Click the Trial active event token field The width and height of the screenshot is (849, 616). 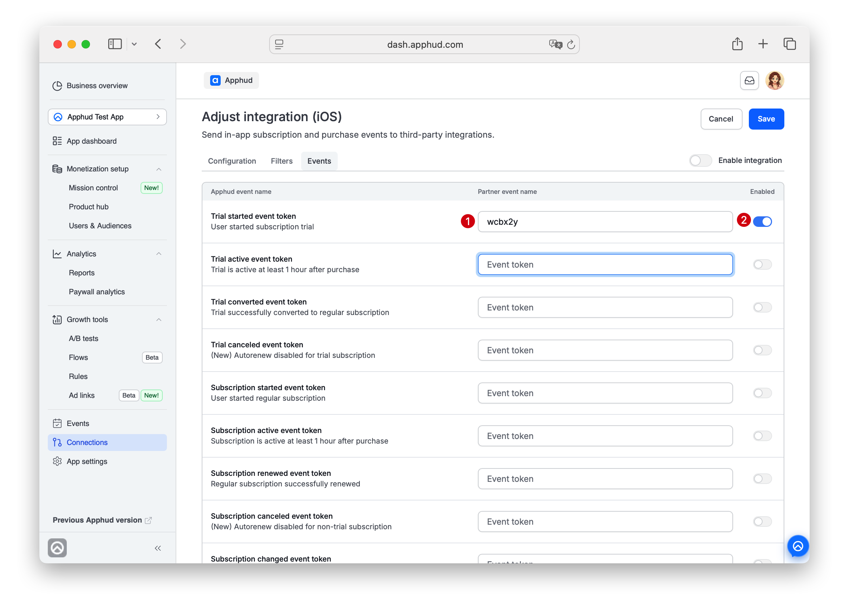[x=605, y=265]
